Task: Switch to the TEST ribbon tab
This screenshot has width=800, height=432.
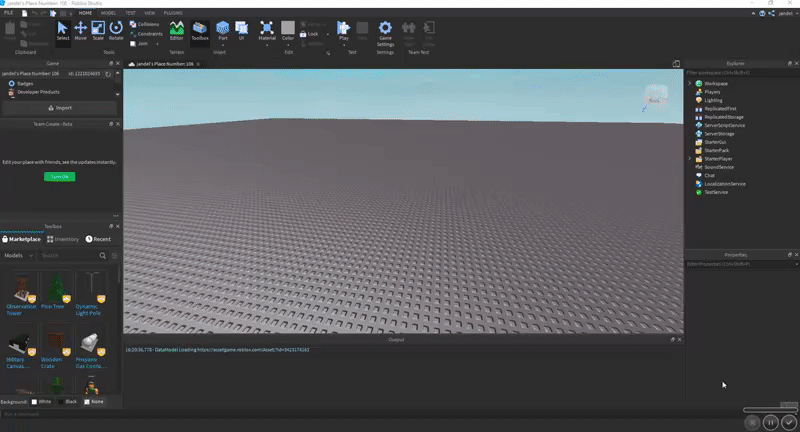Action: pyautogui.click(x=131, y=13)
